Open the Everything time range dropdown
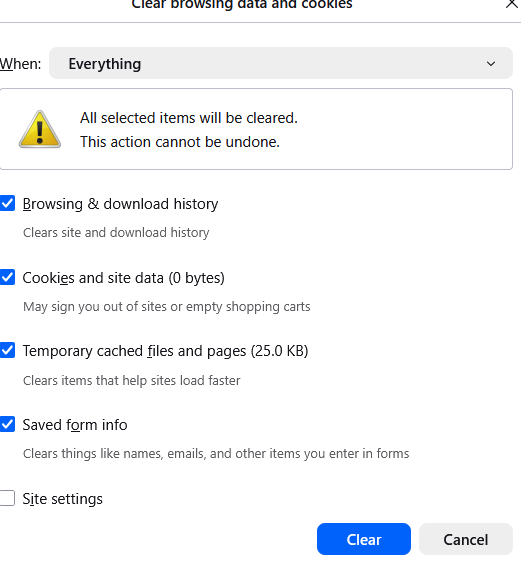Image resolution: width=521 pixels, height=564 pixels. (x=281, y=63)
